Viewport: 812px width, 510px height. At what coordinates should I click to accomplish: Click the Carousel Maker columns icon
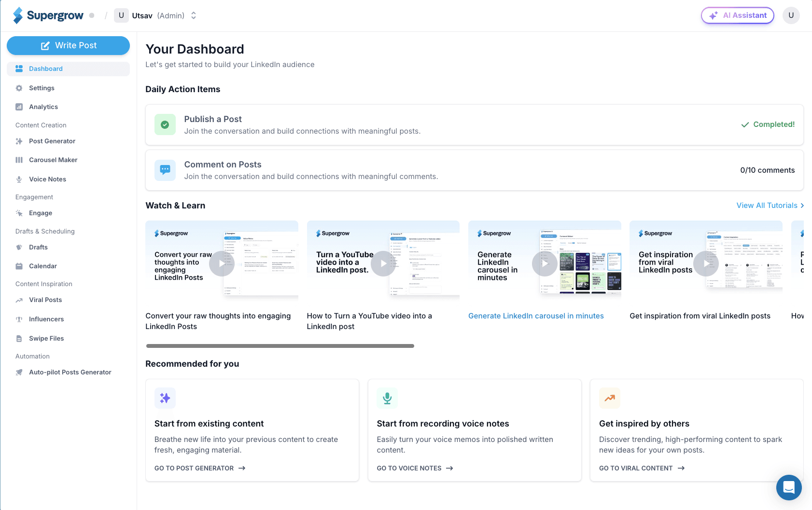(x=19, y=160)
